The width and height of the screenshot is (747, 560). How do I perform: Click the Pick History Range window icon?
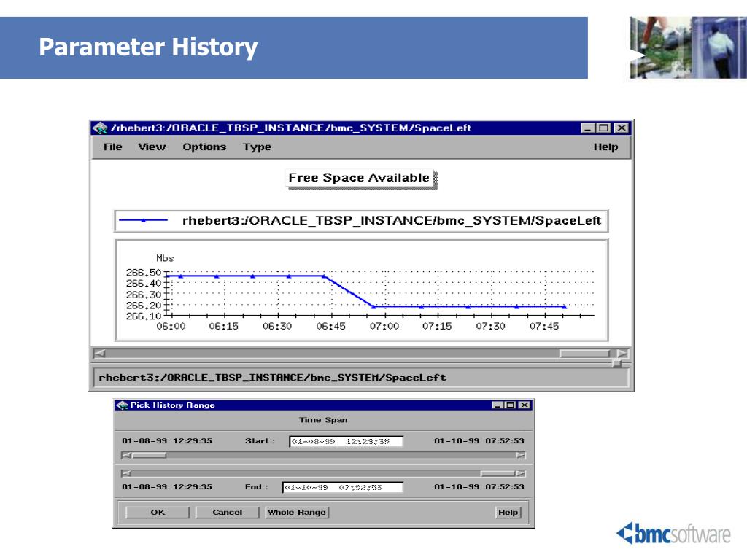coord(123,405)
